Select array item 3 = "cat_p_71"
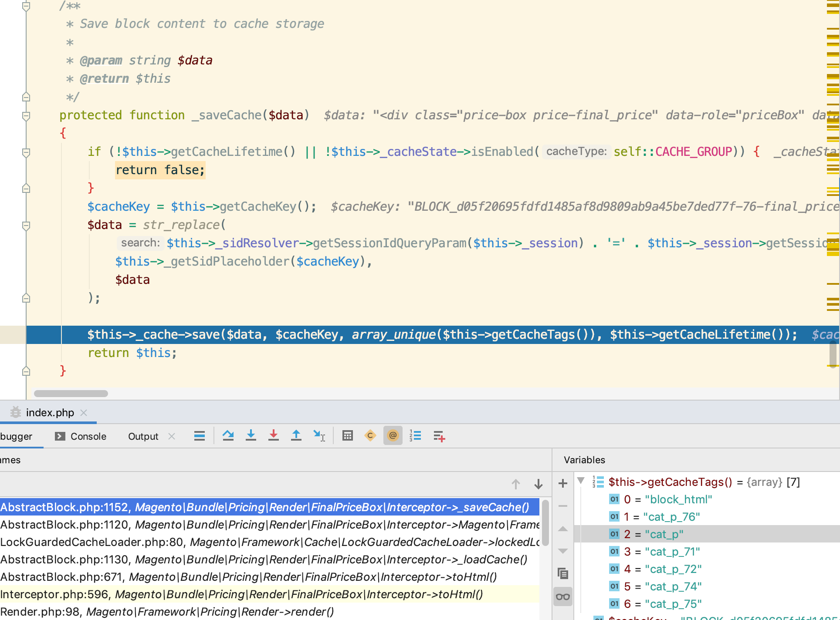Viewport: 840px width, 620px height. [x=707, y=552]
